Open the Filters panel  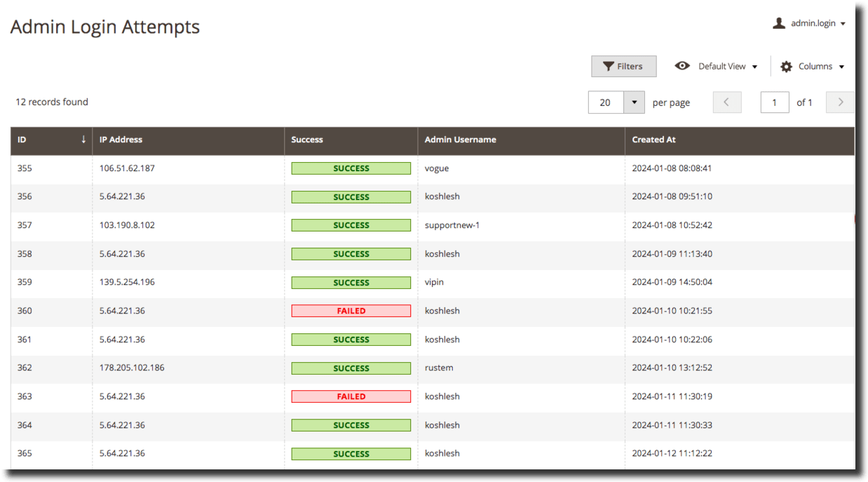pos(623,67)
